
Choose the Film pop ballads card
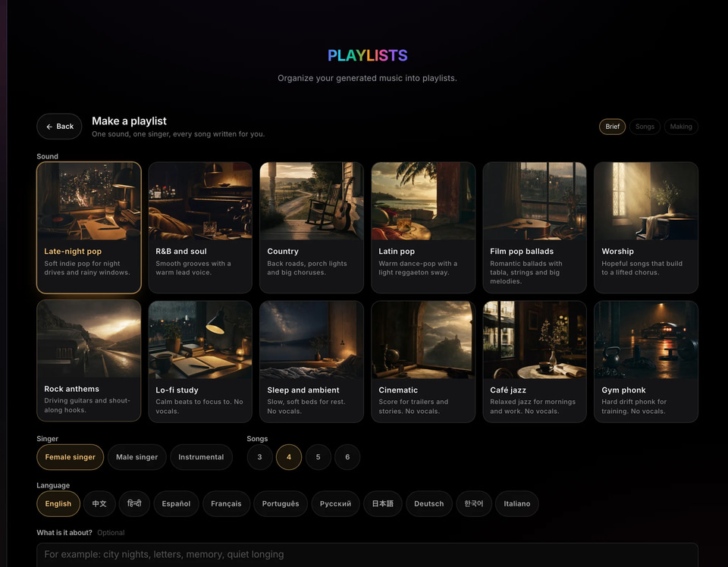(x=535, y=227)
